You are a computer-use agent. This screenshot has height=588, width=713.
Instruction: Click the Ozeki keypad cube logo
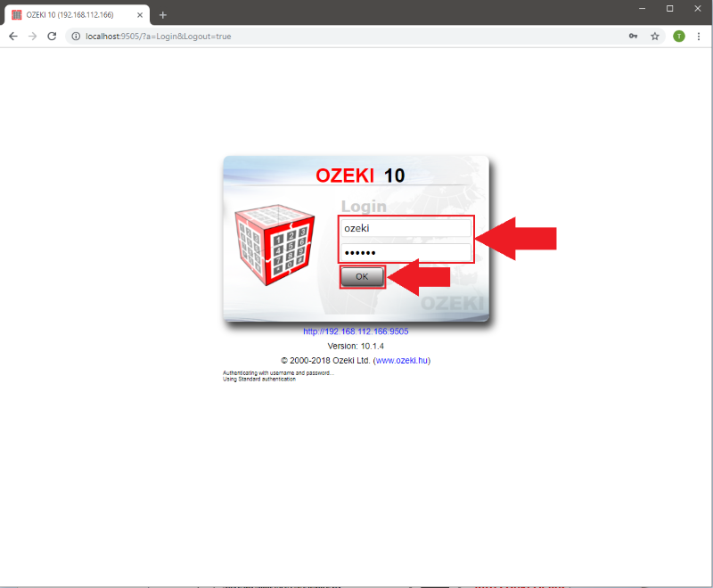(274, 241)
